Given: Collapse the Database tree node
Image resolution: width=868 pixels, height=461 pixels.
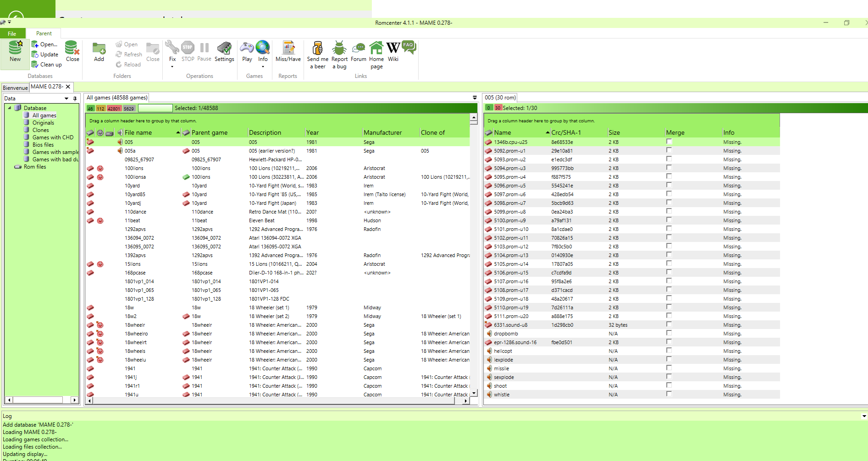Looking at the screenshot, I should [10, 108].
